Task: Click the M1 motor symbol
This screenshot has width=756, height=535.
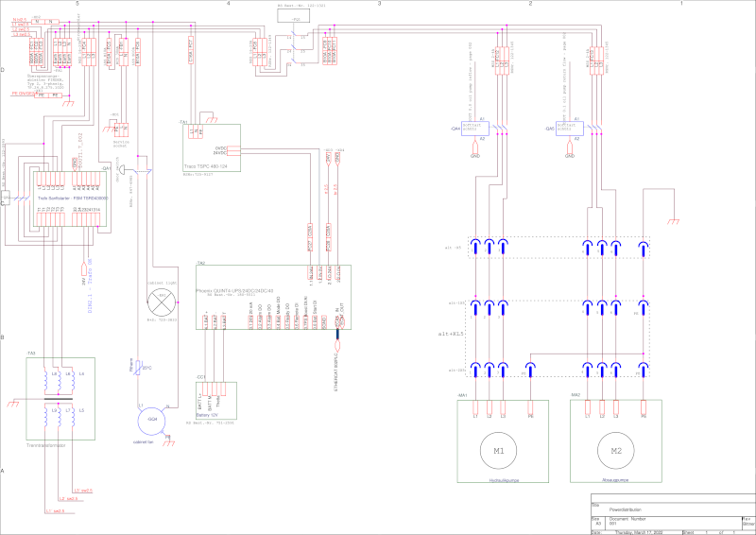Action: point(497,450)
